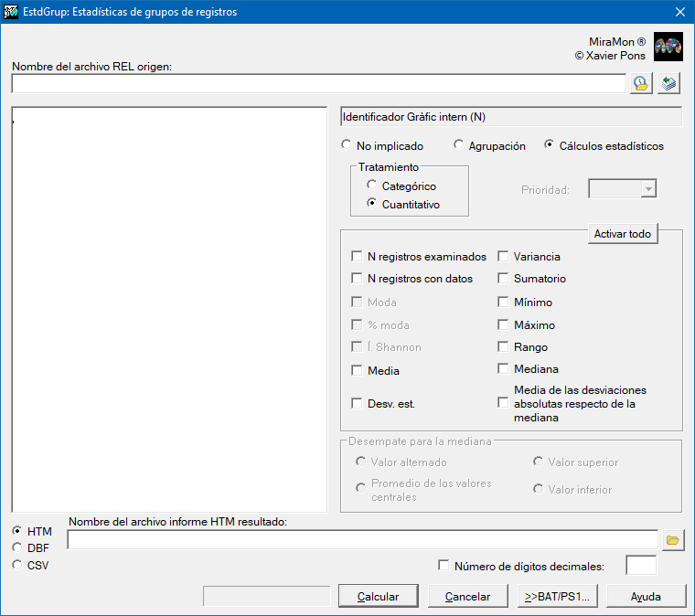695x616 pixels.
Task: Browse for output file with folder icon
Action: [x=673, y=540]
